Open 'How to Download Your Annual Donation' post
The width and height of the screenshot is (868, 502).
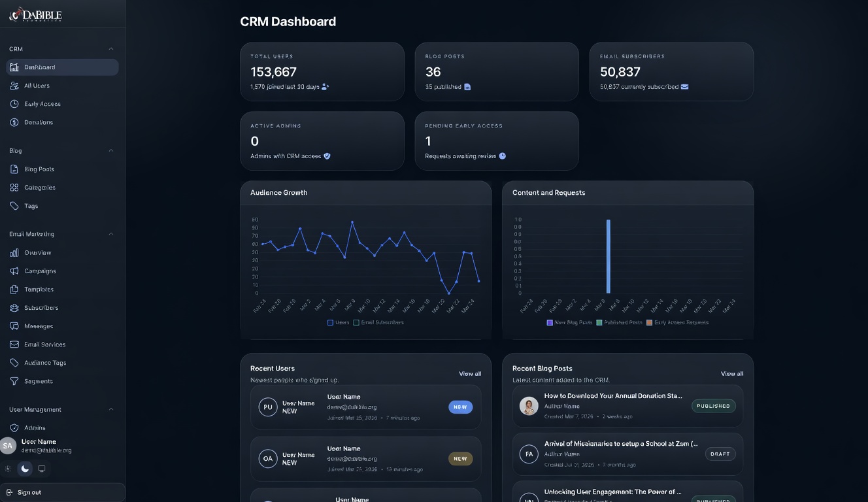[613, 396]
